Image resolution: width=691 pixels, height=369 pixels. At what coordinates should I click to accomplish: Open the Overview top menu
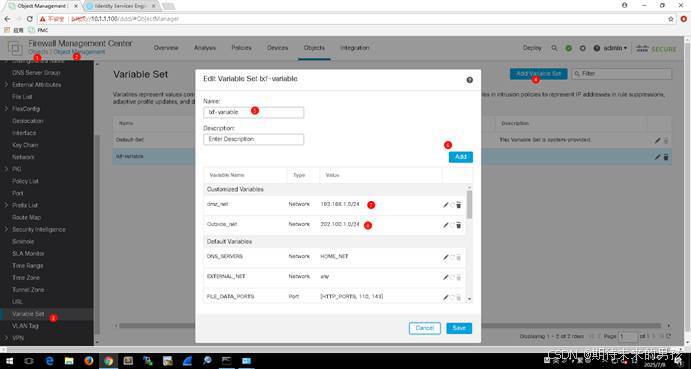tap(166, 48)
